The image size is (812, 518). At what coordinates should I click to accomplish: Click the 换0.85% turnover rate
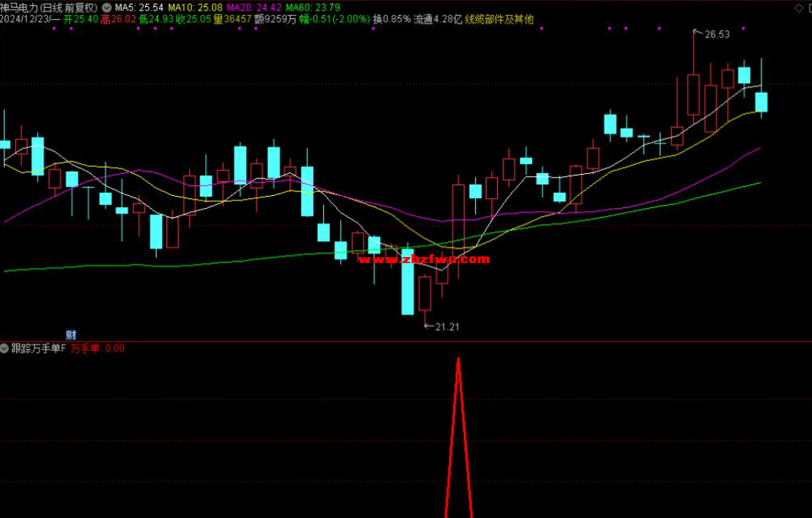[392, 19]
